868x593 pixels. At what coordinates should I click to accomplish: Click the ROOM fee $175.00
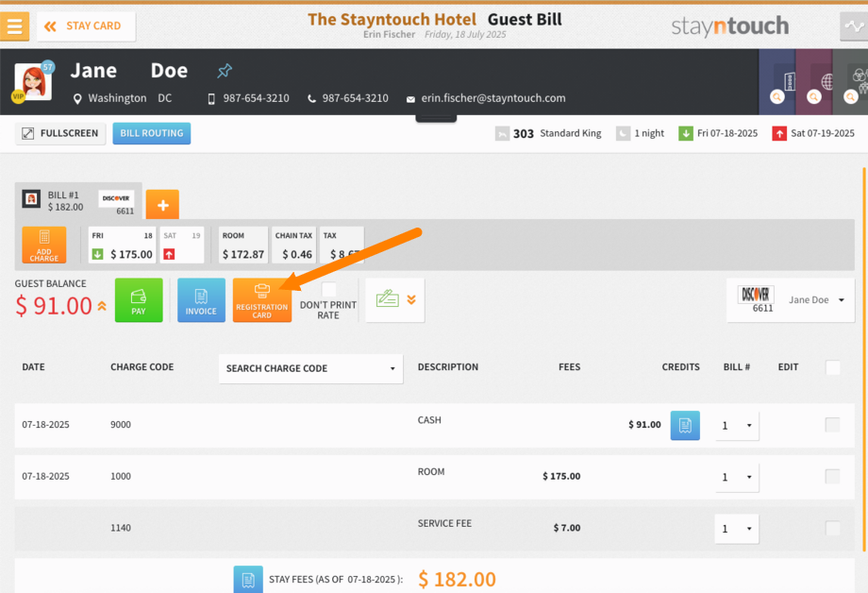[561, 476]
